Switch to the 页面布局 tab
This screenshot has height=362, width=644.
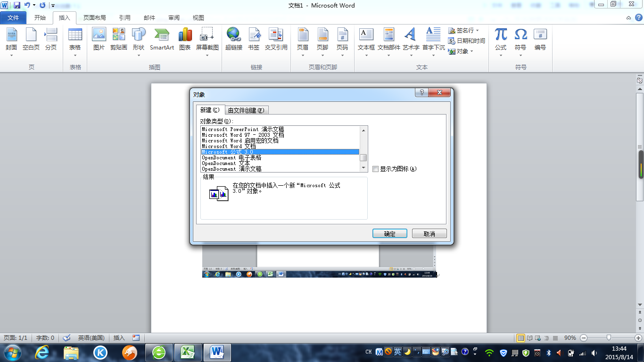pyautogui.click(x=95, y=18)
